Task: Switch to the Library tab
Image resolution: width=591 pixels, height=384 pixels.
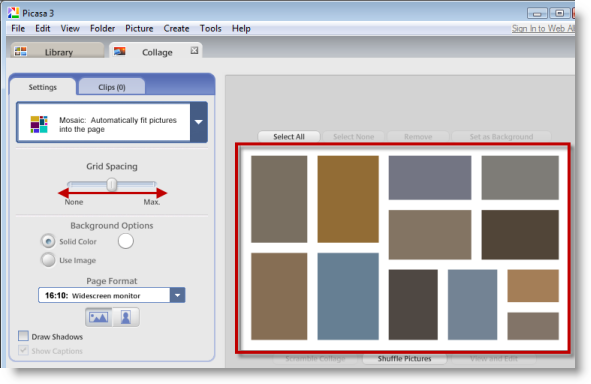Action: (57, 50)
